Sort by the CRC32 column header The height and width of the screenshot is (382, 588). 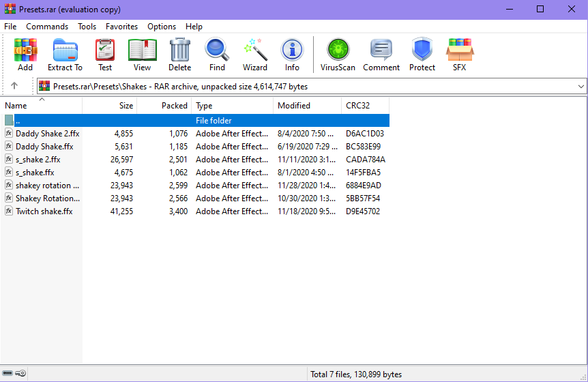(365, 106)
